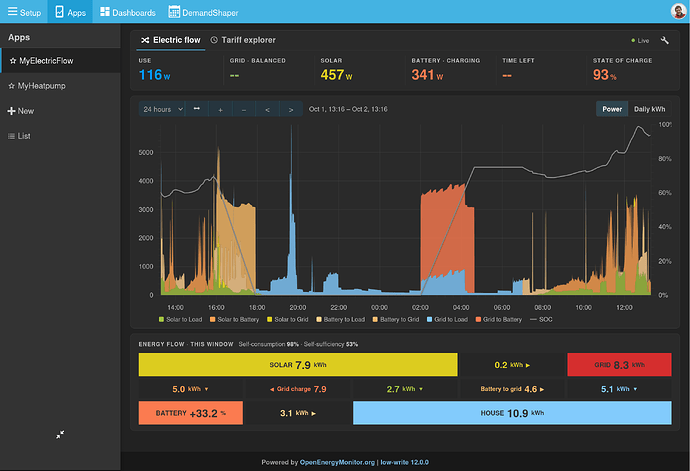Open the Apps tab in top bar

pos(70,12)
